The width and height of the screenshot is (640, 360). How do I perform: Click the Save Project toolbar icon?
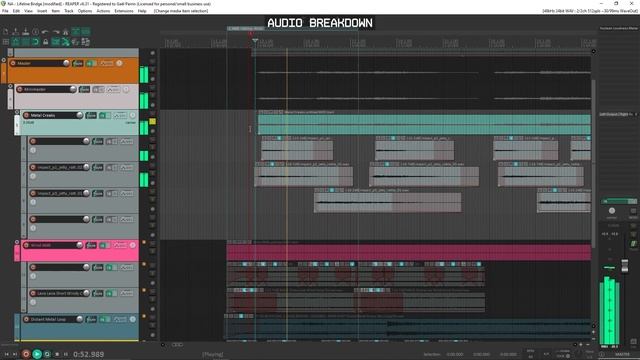[25, 32]
